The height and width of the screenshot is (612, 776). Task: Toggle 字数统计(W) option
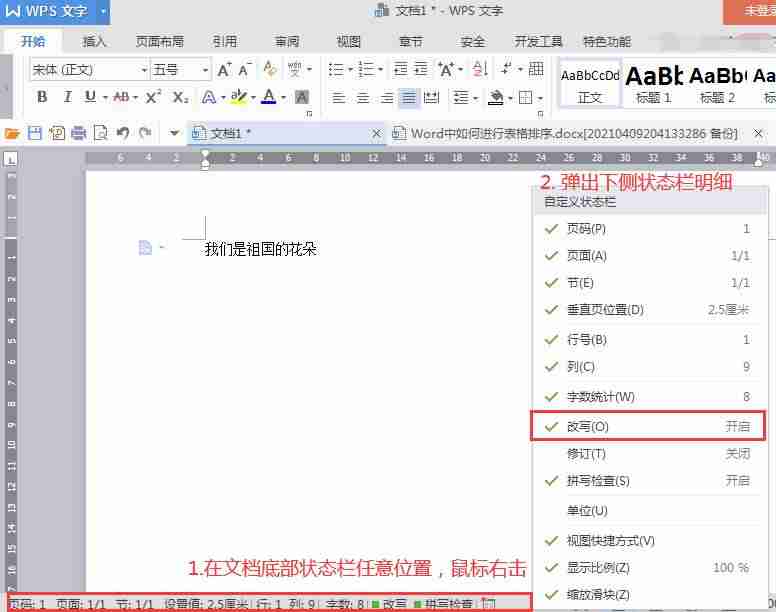pyautogui.click(x=648, y=397)
